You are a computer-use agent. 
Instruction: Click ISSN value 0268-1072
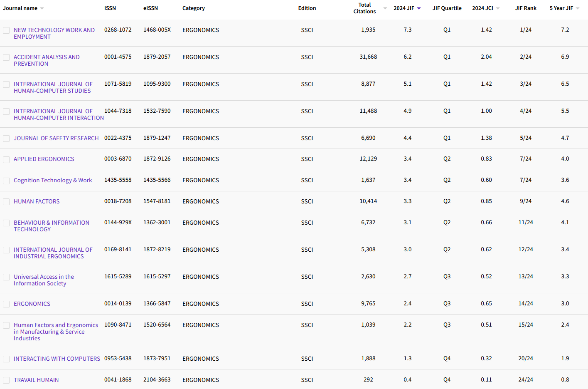(x=118, y=30)
